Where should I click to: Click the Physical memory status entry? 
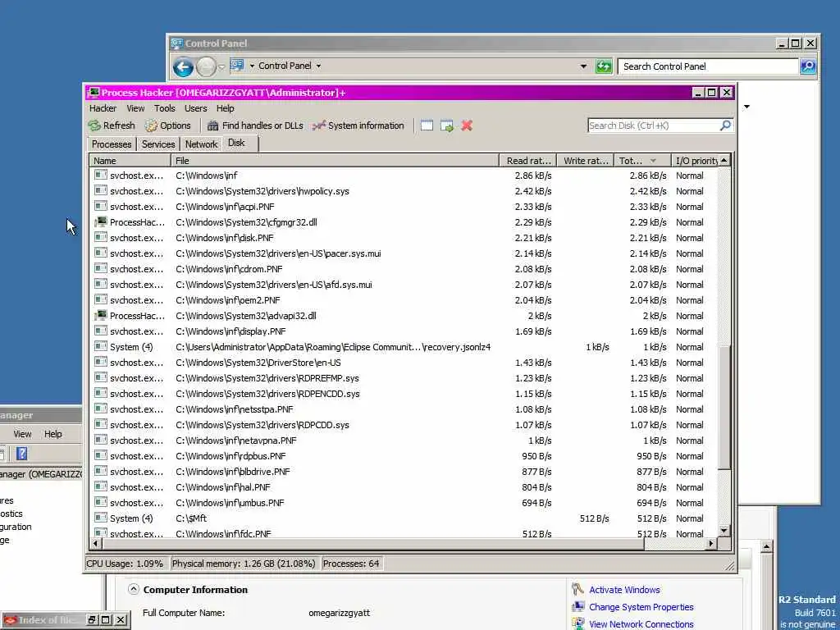(244, 564)
